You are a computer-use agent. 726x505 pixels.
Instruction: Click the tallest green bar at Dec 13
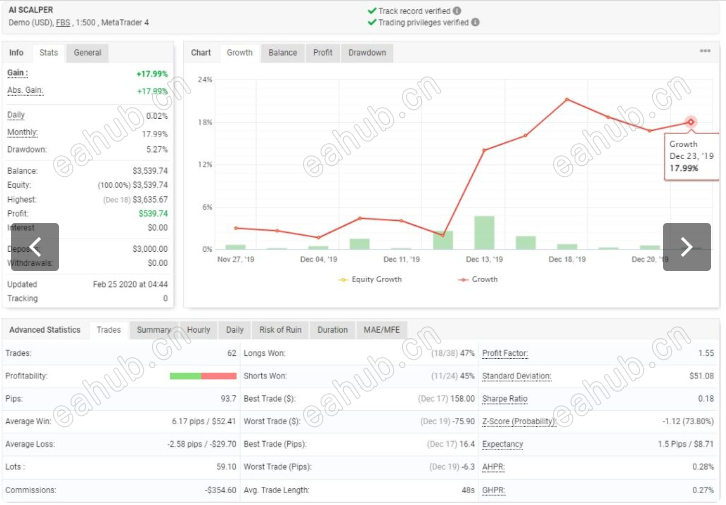point(484,232)
